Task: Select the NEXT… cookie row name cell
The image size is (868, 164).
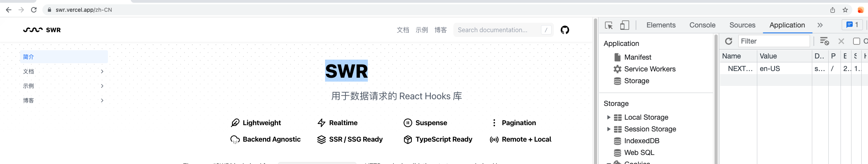Action: 738,69
